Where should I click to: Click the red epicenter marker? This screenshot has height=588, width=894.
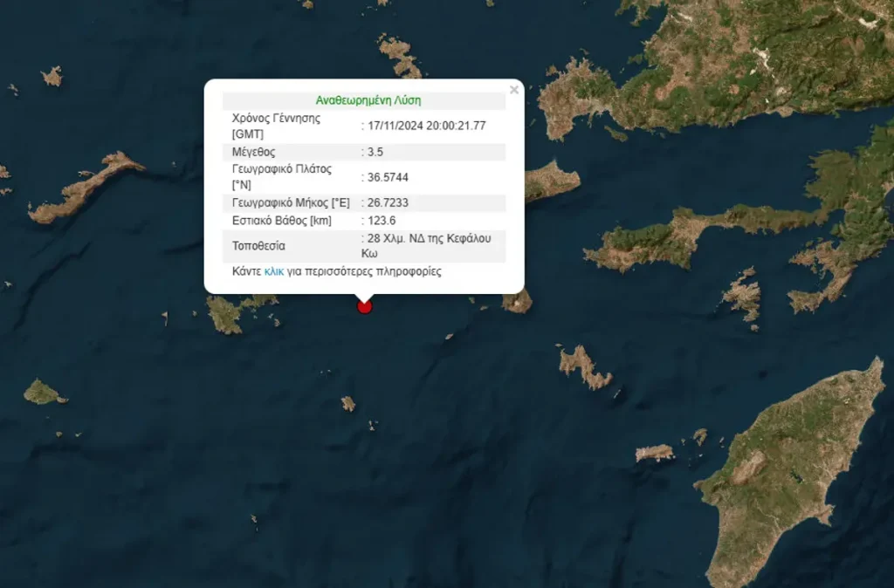(365, 305)
